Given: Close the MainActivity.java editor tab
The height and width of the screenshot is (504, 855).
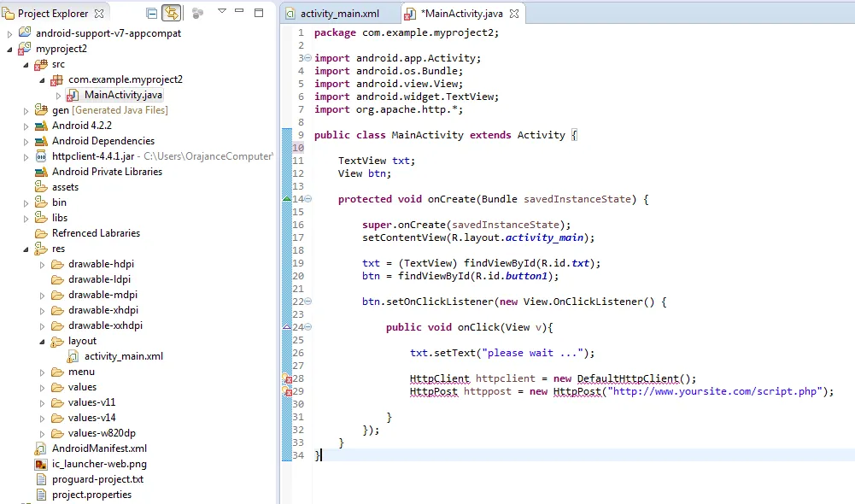Looking at the screenshot, I should click(x=513, y=14).
